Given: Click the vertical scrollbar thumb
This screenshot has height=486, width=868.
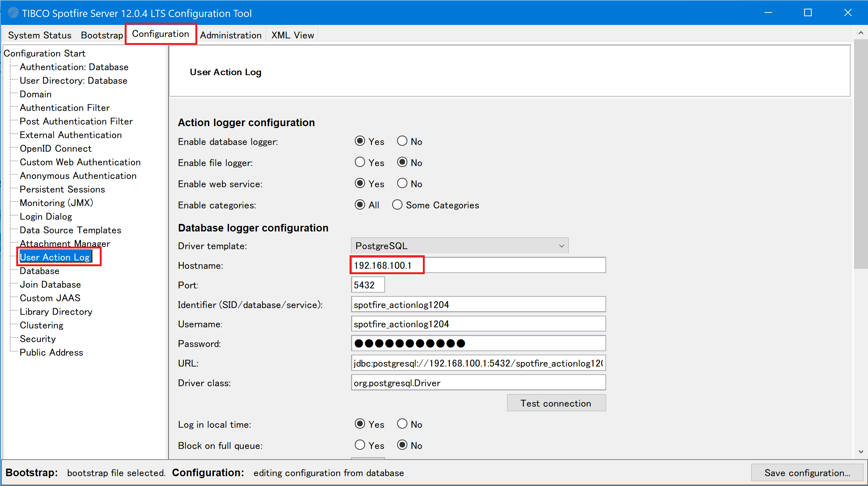Looking at the screenshot, I should [x=861, y=154].
